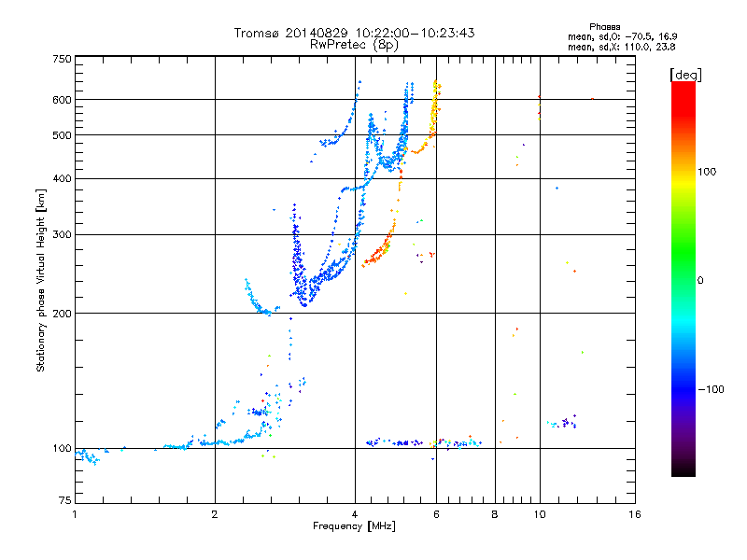The height and width of the screenshot is (560, 747).
Task: Click the plot title 'Tromsø 20140829 10:22:00-10:23:43'
Action: (x=354, y=33)
